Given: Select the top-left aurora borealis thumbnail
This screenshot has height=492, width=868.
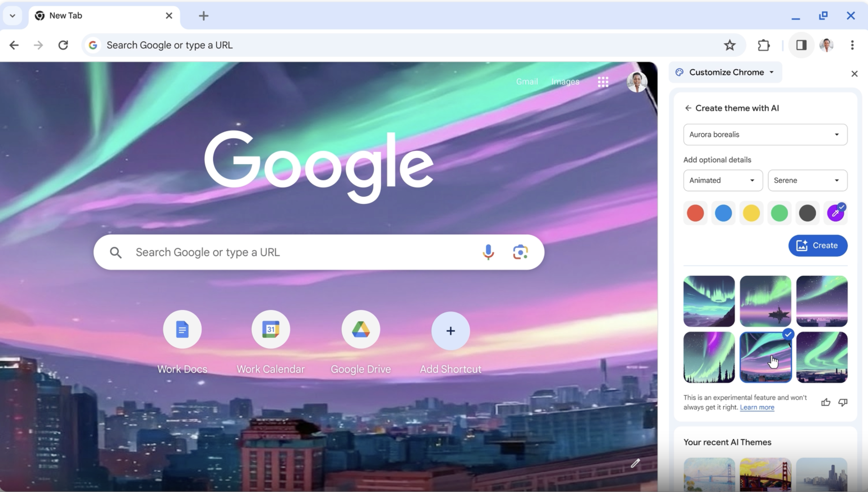Looking at the screenshot, I should pyautogui.click(x=709, y=301).
